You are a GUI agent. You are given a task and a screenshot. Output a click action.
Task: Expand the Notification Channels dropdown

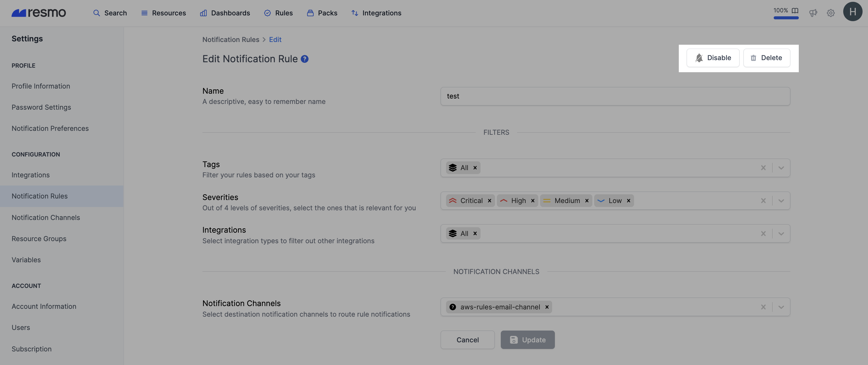tap(781, 307)
